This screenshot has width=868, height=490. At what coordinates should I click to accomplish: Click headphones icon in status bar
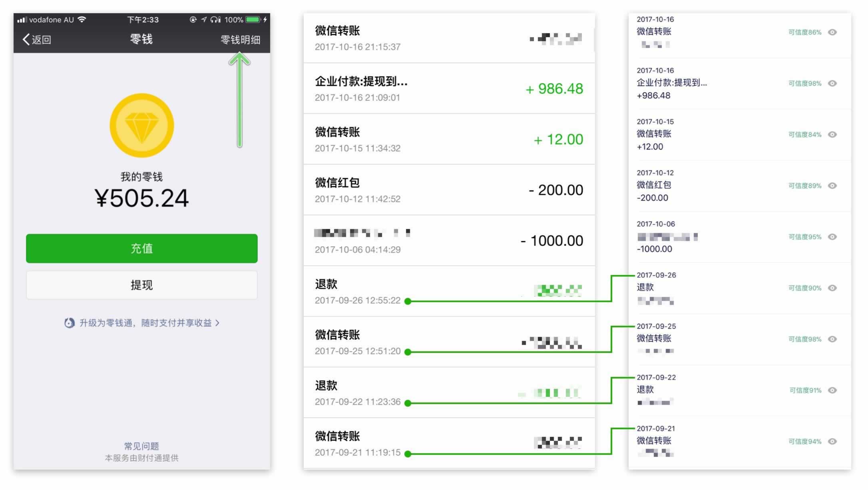point(216,19)
